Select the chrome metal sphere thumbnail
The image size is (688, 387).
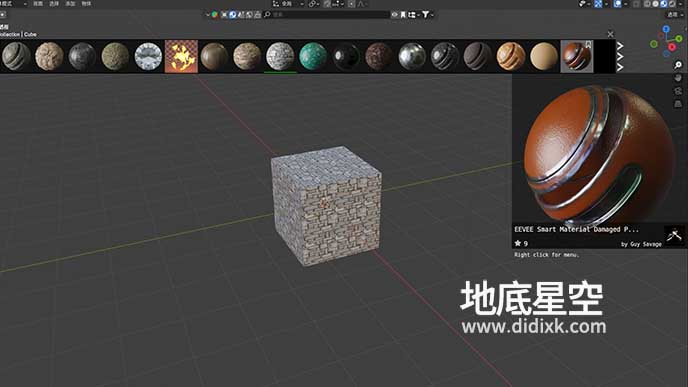point(412,56)
